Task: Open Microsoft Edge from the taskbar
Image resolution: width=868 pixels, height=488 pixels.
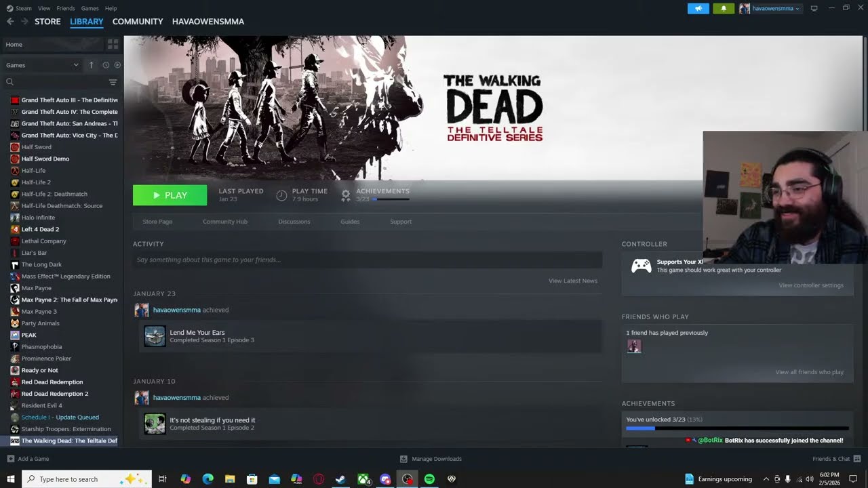Action: coord(208,479)
